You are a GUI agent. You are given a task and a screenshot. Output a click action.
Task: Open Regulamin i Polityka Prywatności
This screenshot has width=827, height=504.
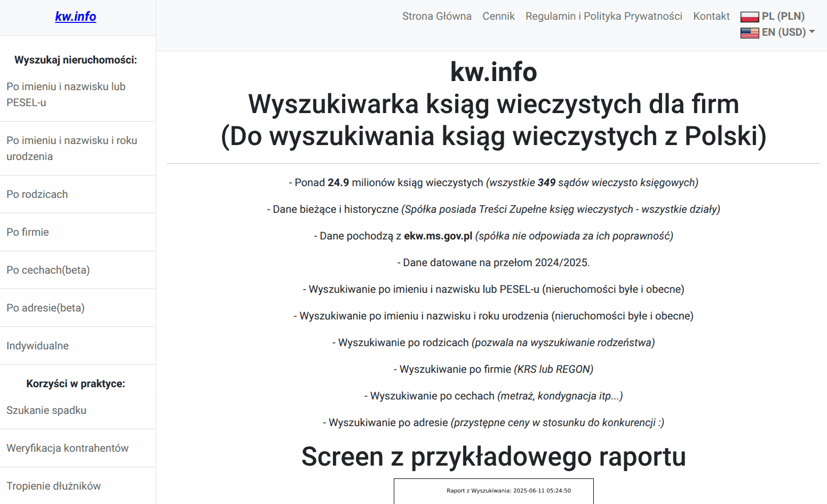[x=604, y=16]
